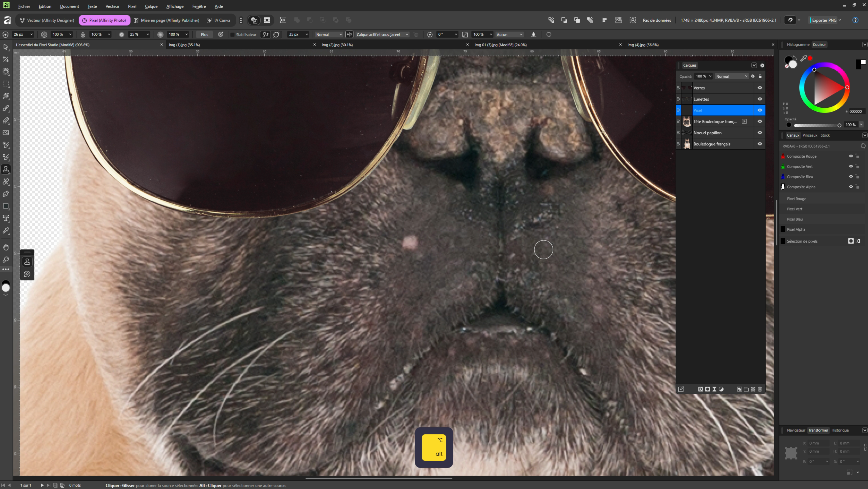Select the Hand view tool

(x=6, y=247)
